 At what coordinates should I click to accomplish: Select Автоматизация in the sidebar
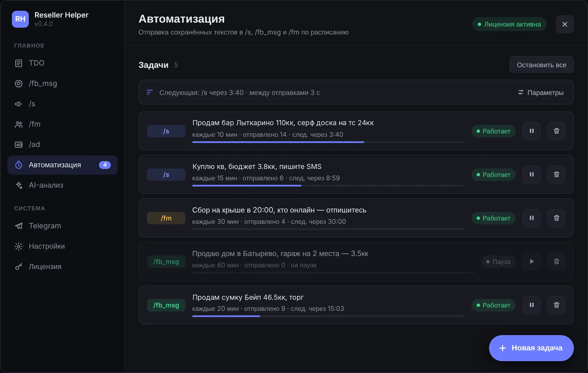62,165
